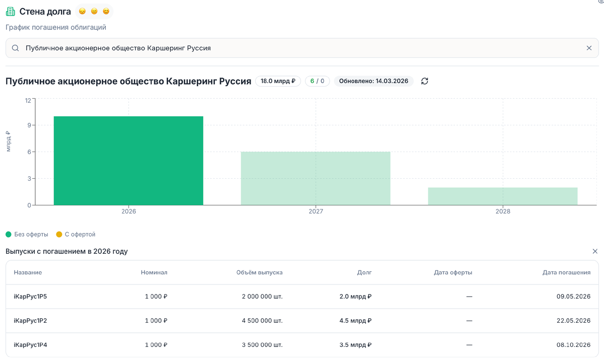Image resolution: width=604 pixels, height=364 pixels.
Task: Open the Название column header sorting
Action: coord(28,272)
